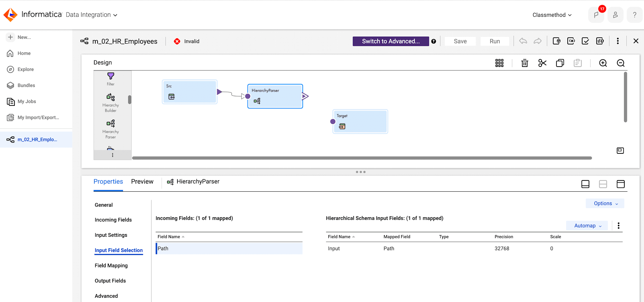Viewport: 644px width, 302px height.
Task: Open the Field Mapping section
Action: [x=111, y=265]
